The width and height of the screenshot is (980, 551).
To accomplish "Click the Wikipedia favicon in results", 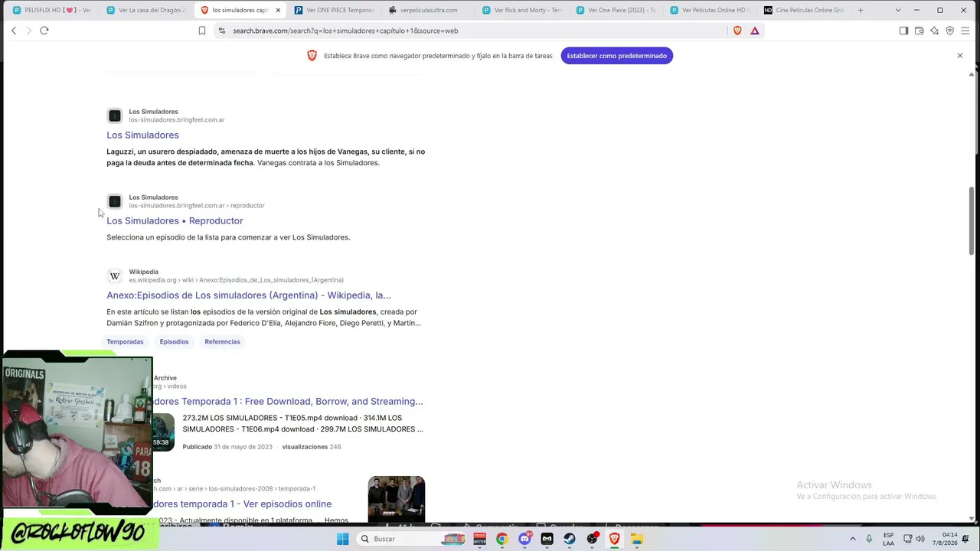I will pos(115,276).
